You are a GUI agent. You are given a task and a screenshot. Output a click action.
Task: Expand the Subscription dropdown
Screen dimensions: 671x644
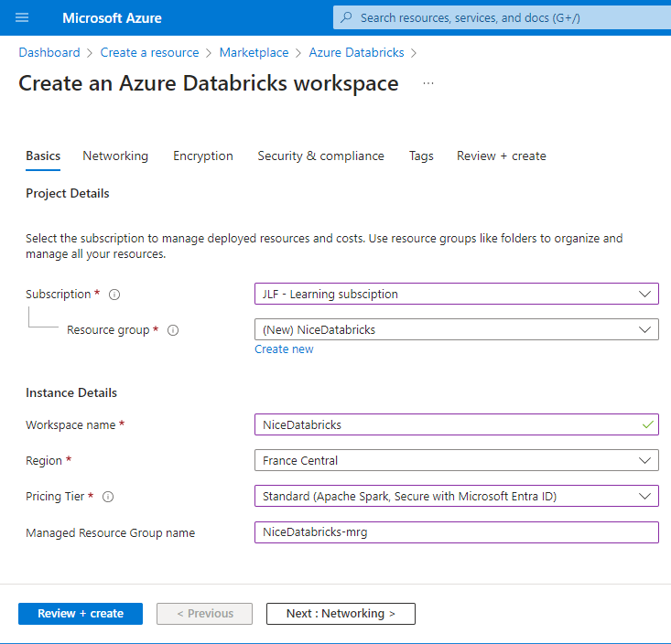(x=457, y=294)
